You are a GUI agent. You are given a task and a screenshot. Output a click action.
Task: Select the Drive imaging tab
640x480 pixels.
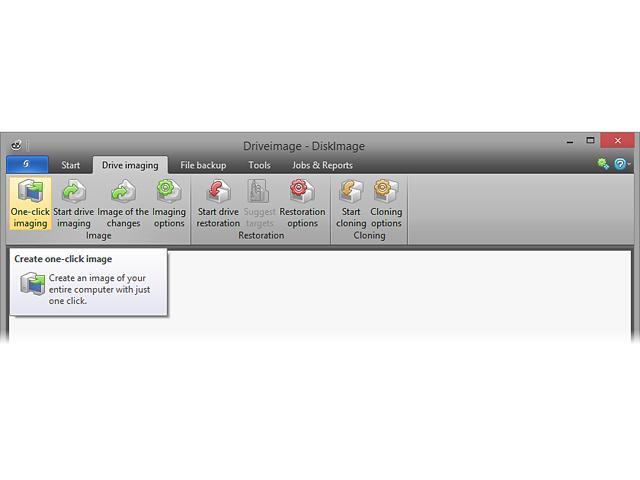click(x=130, y=165)
